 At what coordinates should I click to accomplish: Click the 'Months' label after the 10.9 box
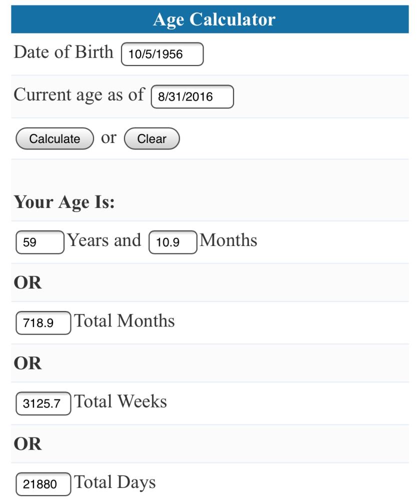click(228, 240)
